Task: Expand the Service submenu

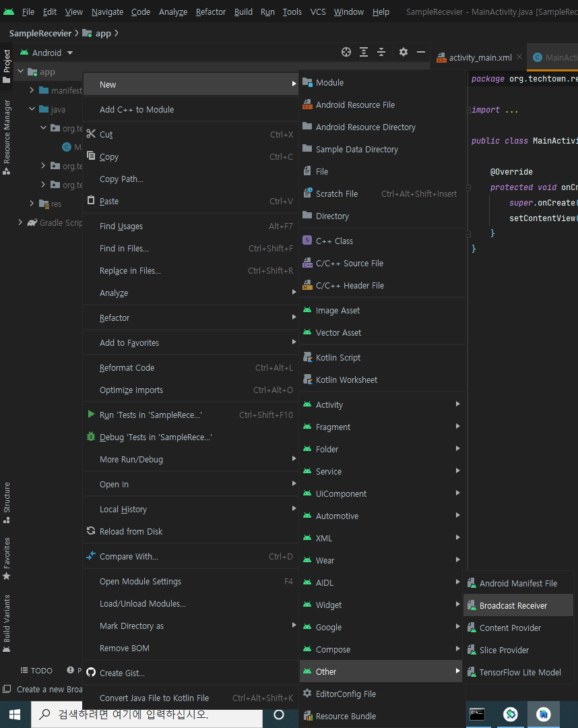Action: tap(381, 471)
